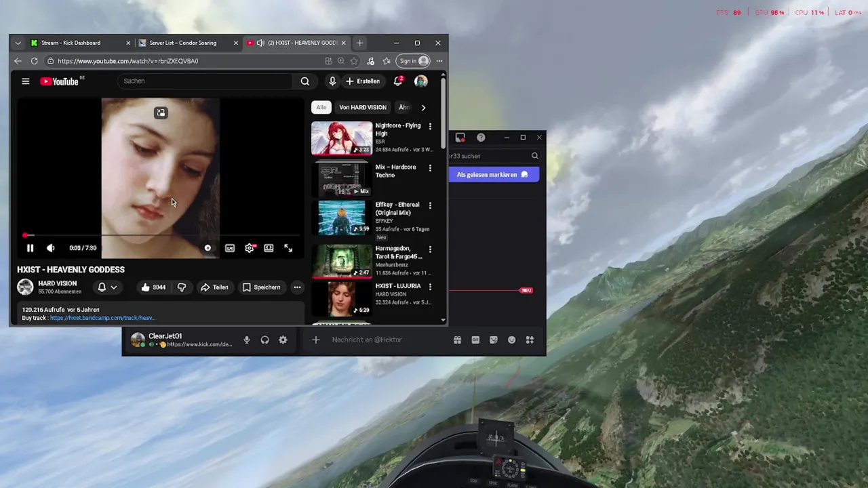The image size is (868, 488).
Task: Start voice search with the microphone
Action: tap(332, 81)
